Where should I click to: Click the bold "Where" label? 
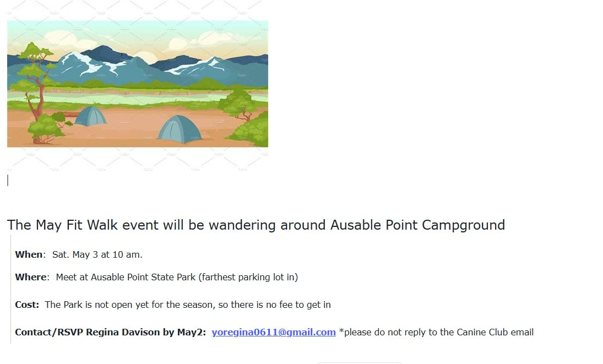(x=31, y=277)
